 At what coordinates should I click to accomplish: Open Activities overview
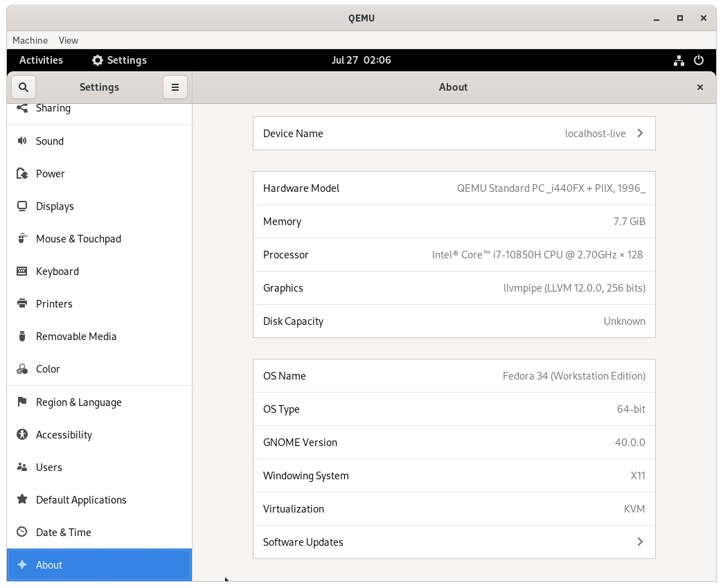41,60
